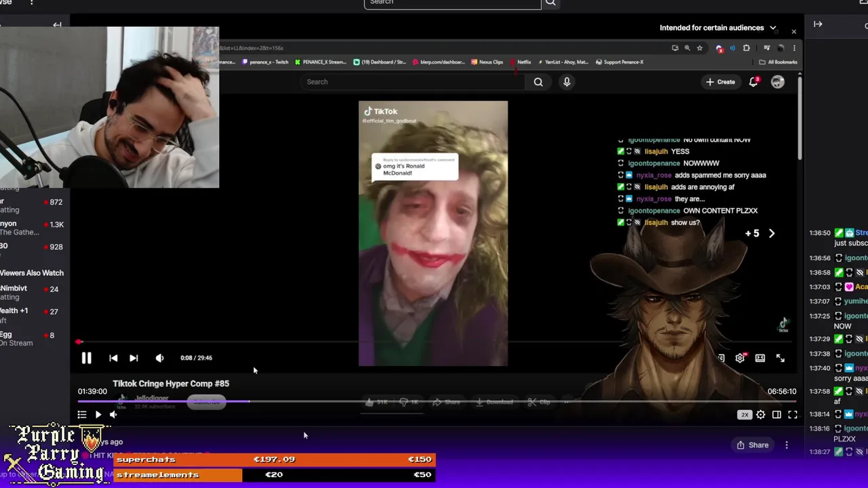Open Support Penance-X bookmark

[620, 62]
